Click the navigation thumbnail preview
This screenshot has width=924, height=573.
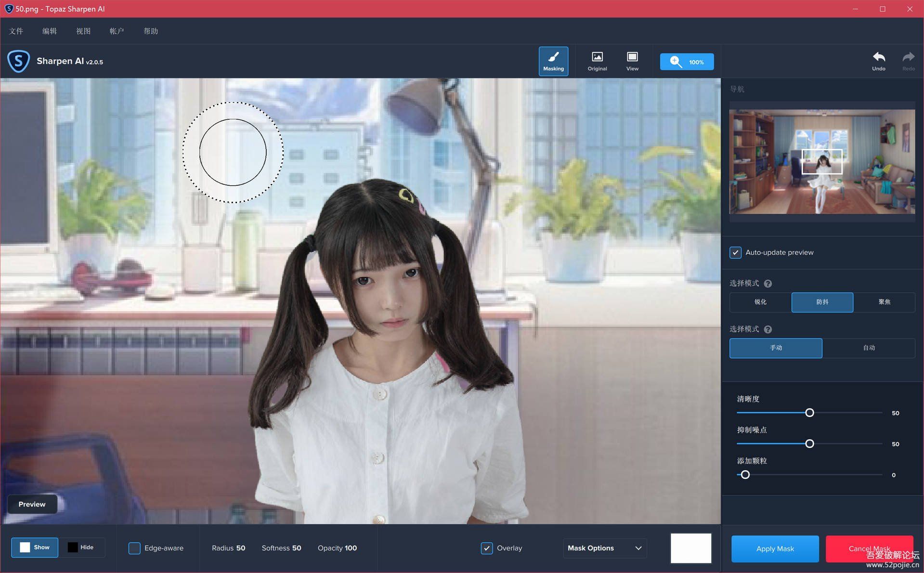822,161
